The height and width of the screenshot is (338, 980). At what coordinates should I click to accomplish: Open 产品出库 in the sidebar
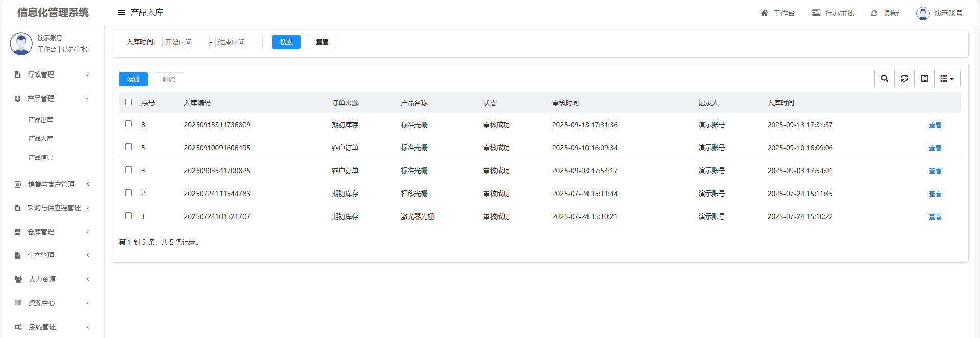41,120
